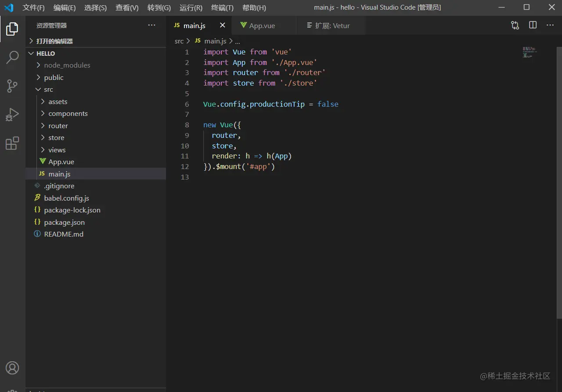Open README.md from the explorer
The image size is (562, 392).
[96, 234]
